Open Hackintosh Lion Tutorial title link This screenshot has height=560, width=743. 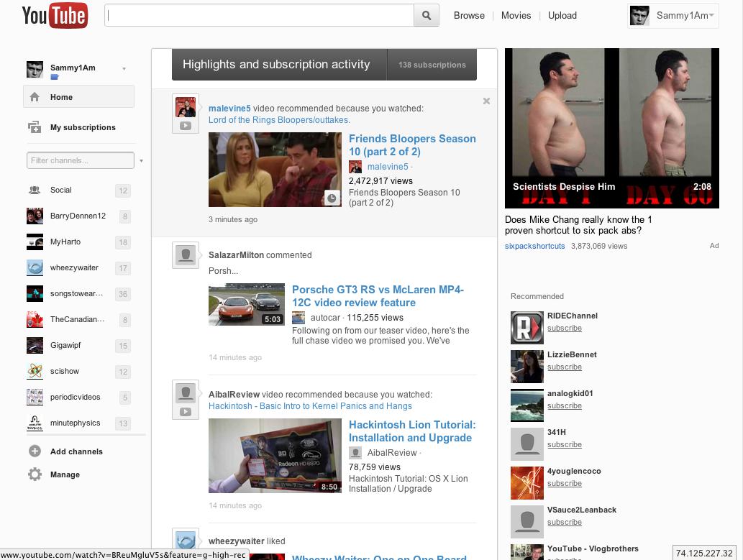point(412,431)
